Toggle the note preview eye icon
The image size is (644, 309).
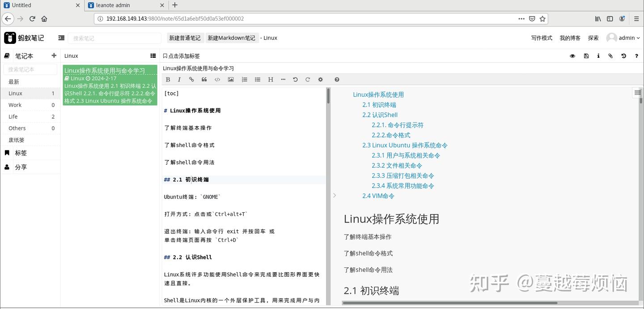572,56
